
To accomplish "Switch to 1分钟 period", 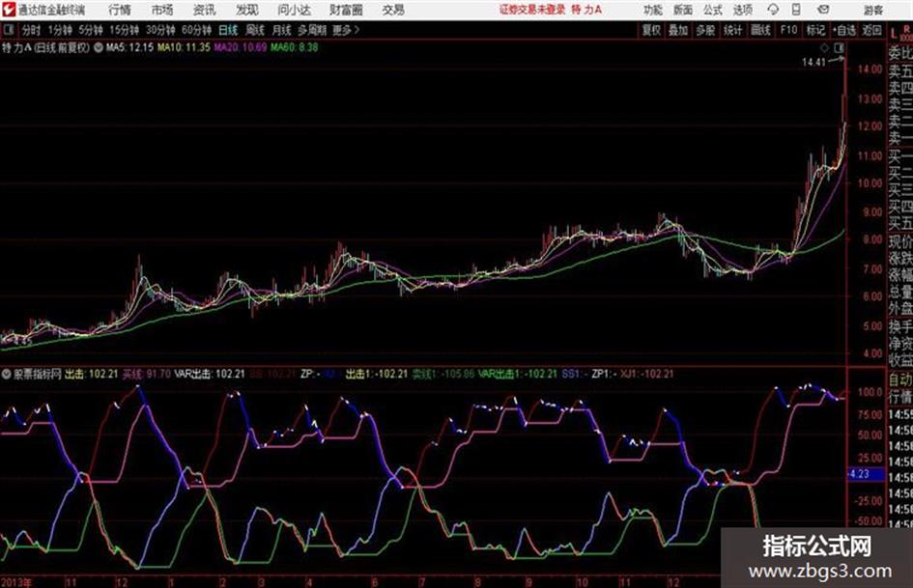I will point(60,30).
